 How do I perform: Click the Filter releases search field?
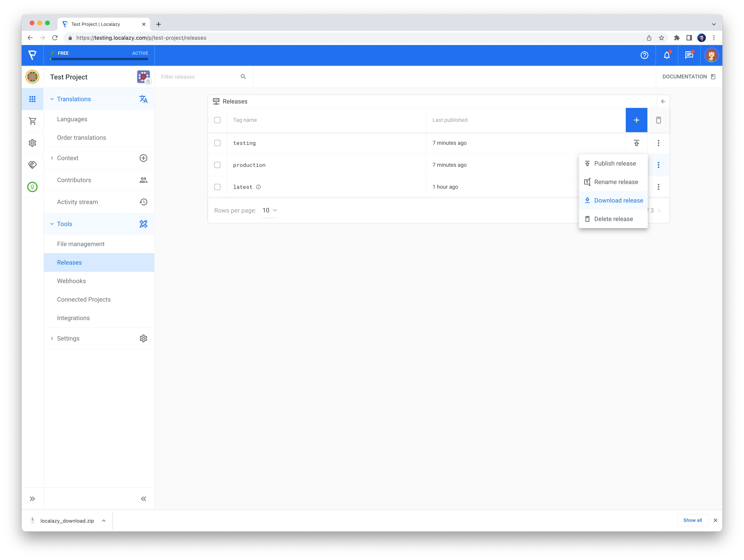pyautogui.click(x=198, y=77)
